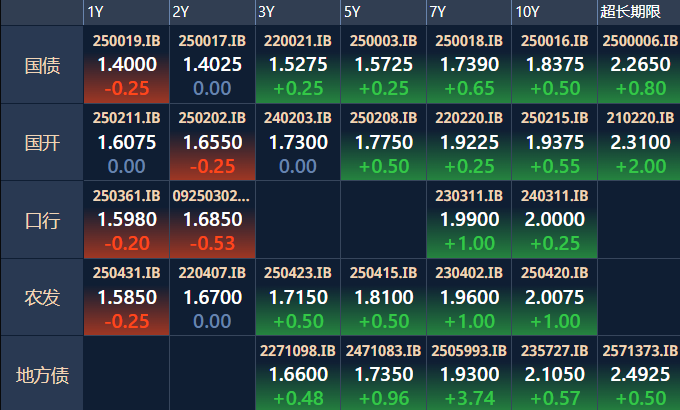Click the 2571373.IB local bond cell
The height and width of the screenshot is (410, 680).
pyautogui.click(x=638, y=375)
